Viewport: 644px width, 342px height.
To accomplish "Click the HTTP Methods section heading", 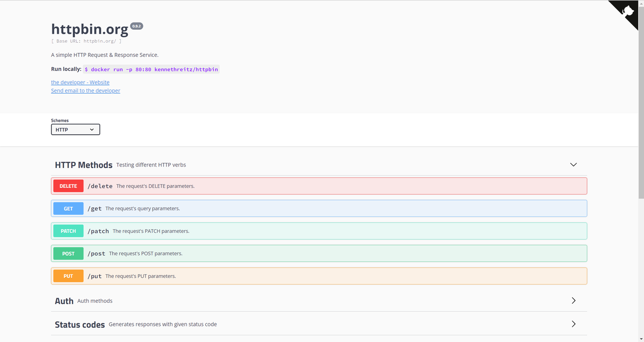I will tap(84, 165).
